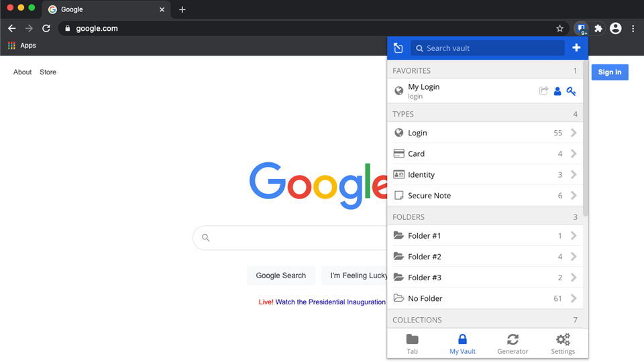Screen dimensions: 644x362
Task: Switch to the Tab view
Action: (412, 344)
